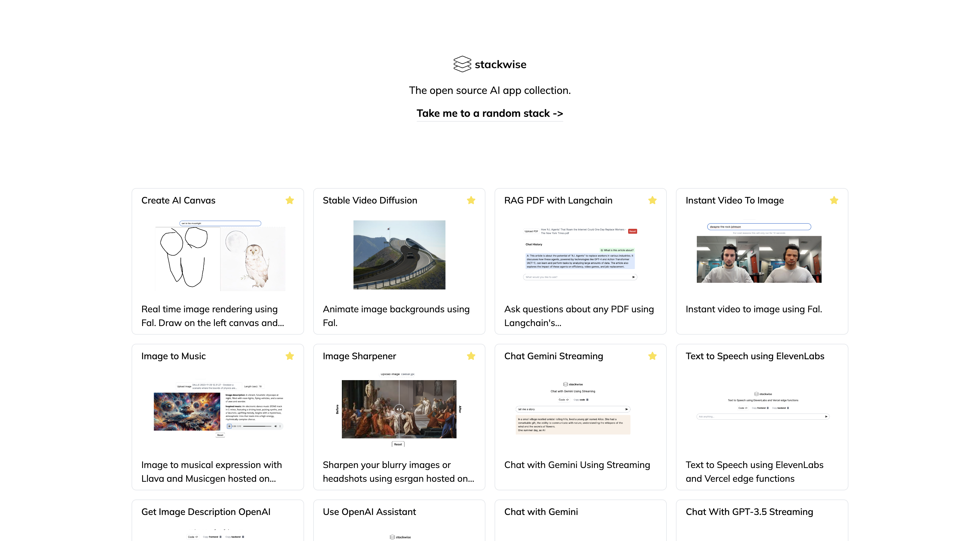The image size is (980, 541).
Task: Open the Create AI Canvas card title
Action: point(178,200)
